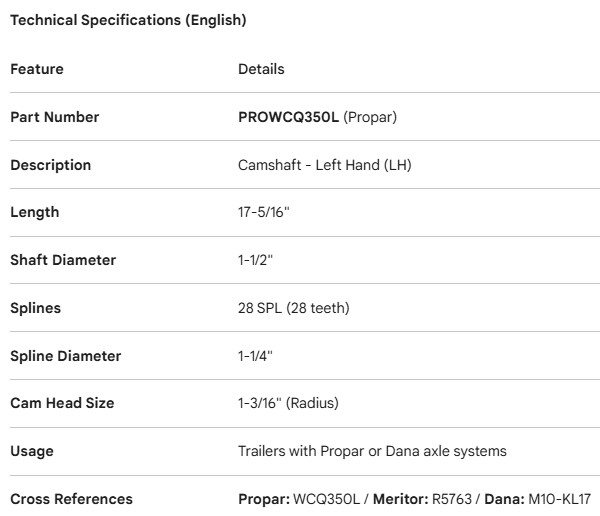Click the Shaft Diameter row label
Viewport: 600px width, 516px height.
click(x=63, y=260)
